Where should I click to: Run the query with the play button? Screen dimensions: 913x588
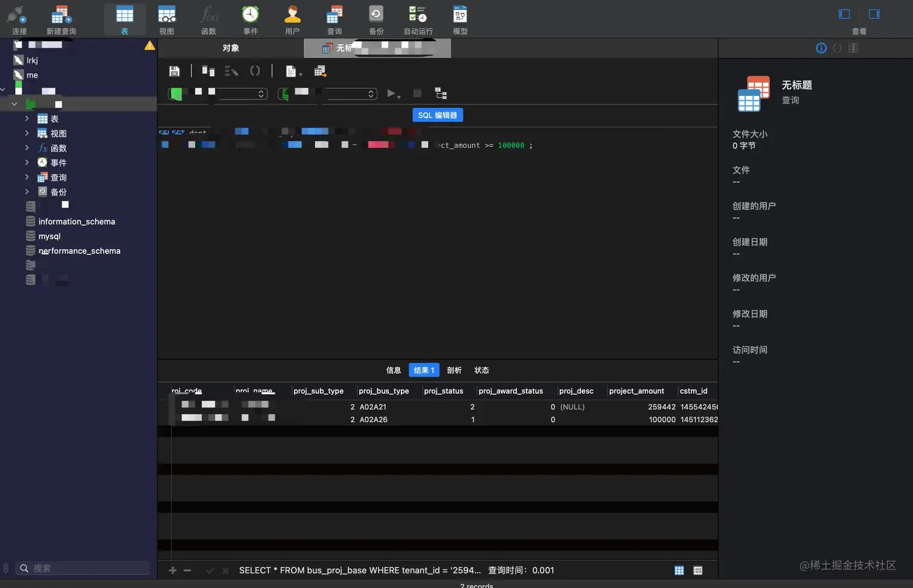pyautogui.click(x=392, y=93)
